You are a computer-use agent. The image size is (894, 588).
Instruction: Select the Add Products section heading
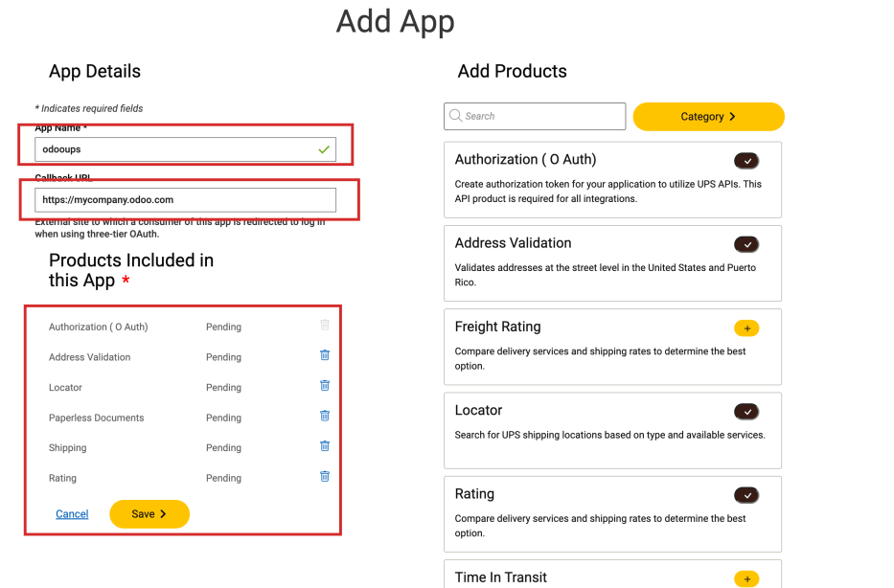(x=512, y=71)
